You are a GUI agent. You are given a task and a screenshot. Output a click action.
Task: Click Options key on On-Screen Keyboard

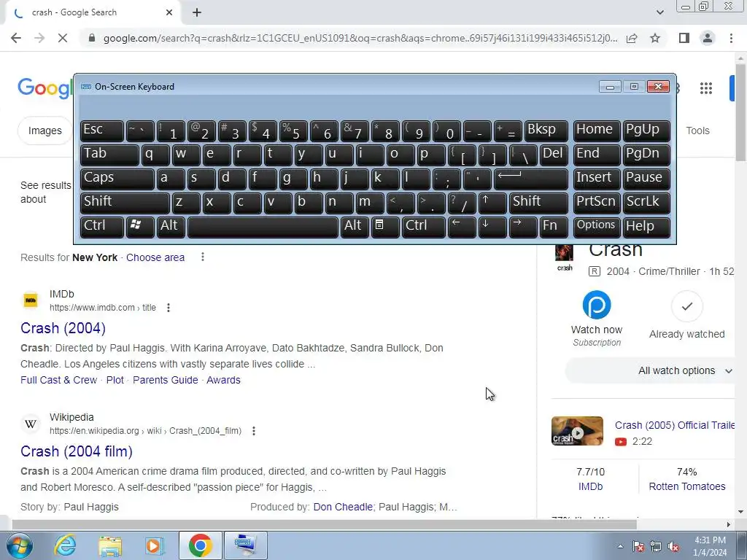pos(597,226)
